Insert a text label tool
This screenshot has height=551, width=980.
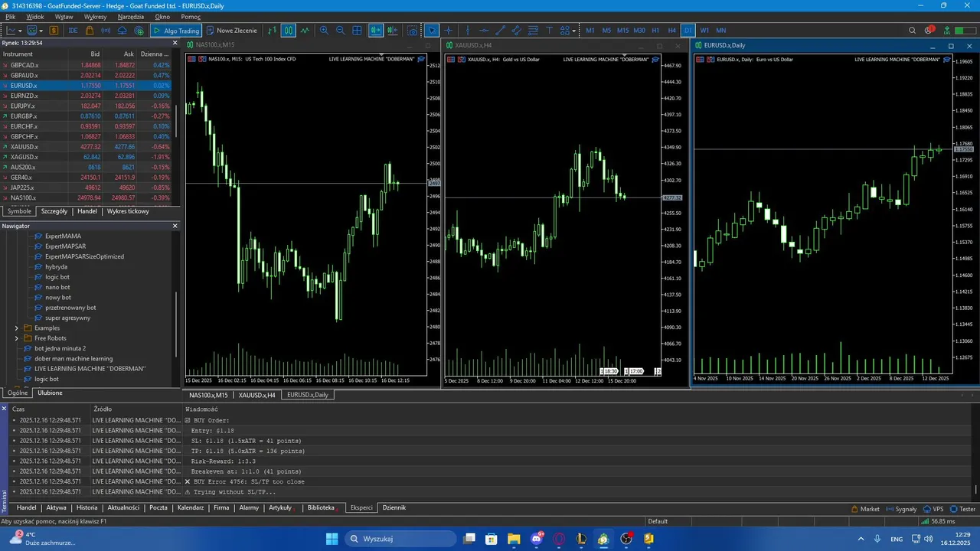(550, 31)
